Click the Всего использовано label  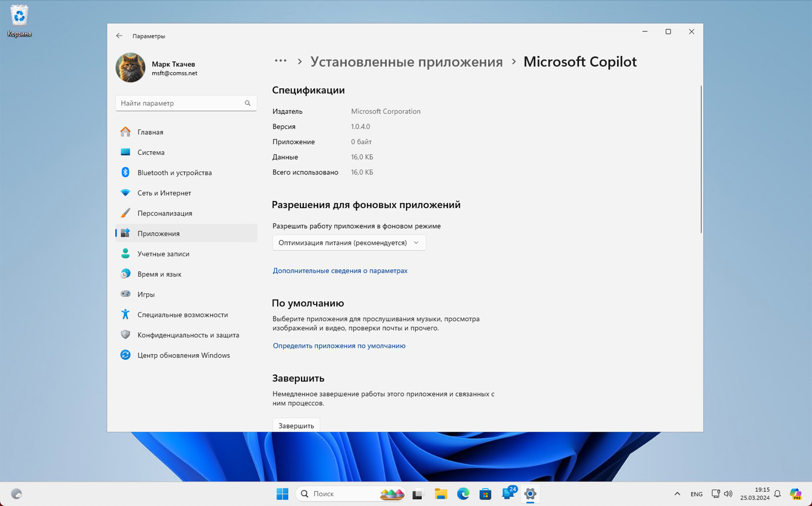[x=305, y=172]
